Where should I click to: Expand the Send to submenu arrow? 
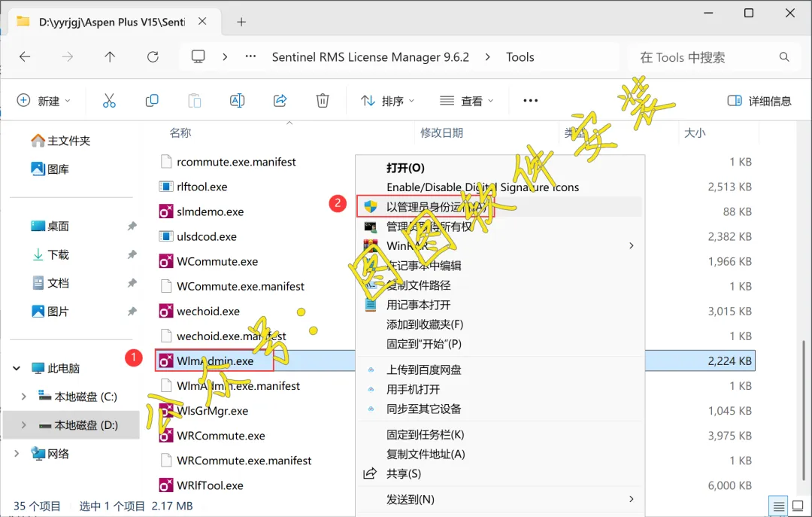click(x=632, y=499)
